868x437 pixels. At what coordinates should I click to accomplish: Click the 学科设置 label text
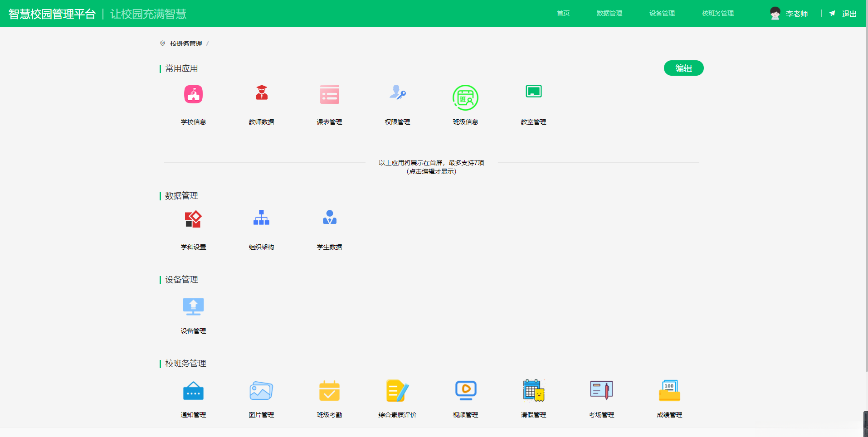point(193,247)
